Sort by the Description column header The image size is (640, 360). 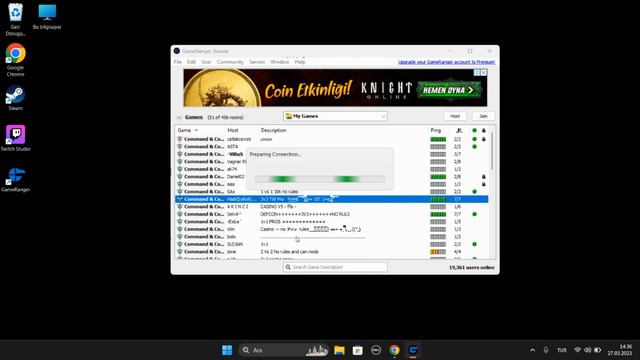(x=273, y=130)
